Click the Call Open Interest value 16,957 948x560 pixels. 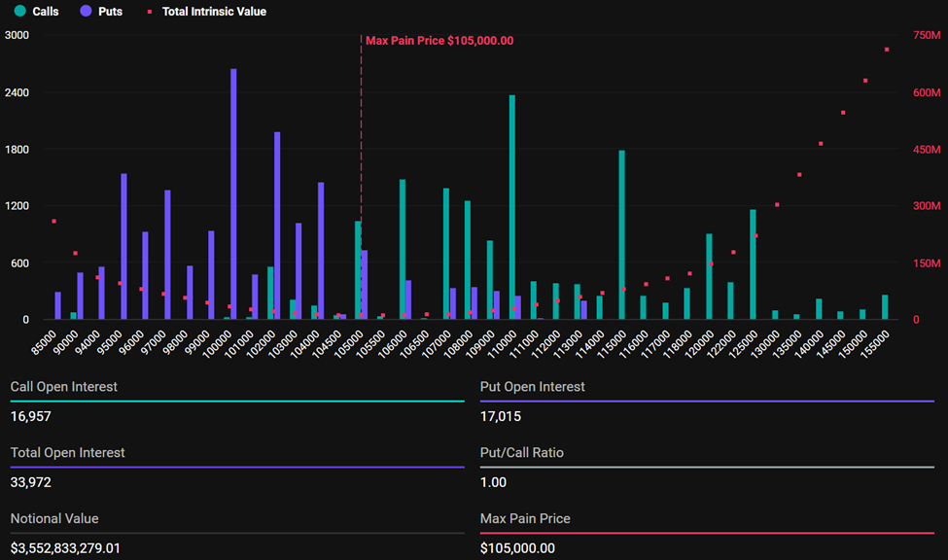point(31,416)
